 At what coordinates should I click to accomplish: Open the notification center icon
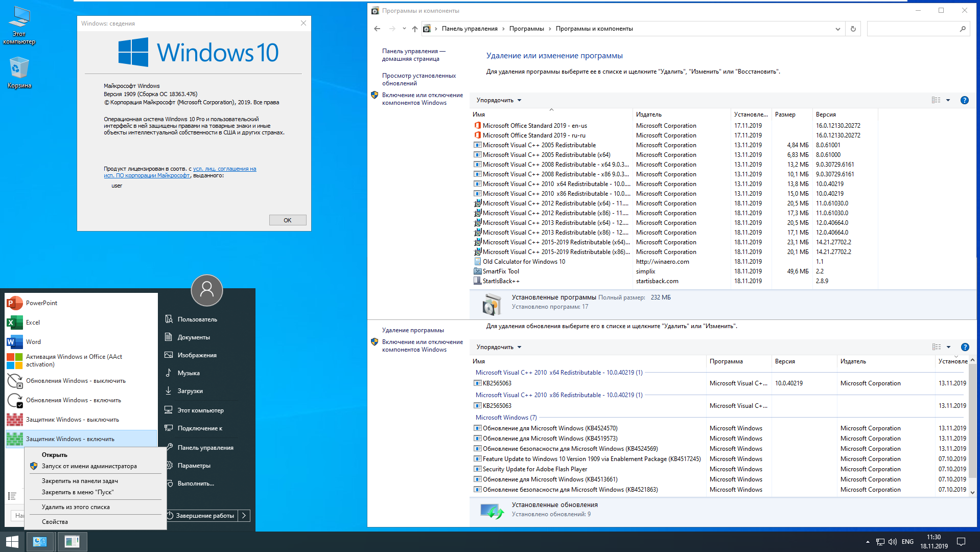tap(961, 542)
